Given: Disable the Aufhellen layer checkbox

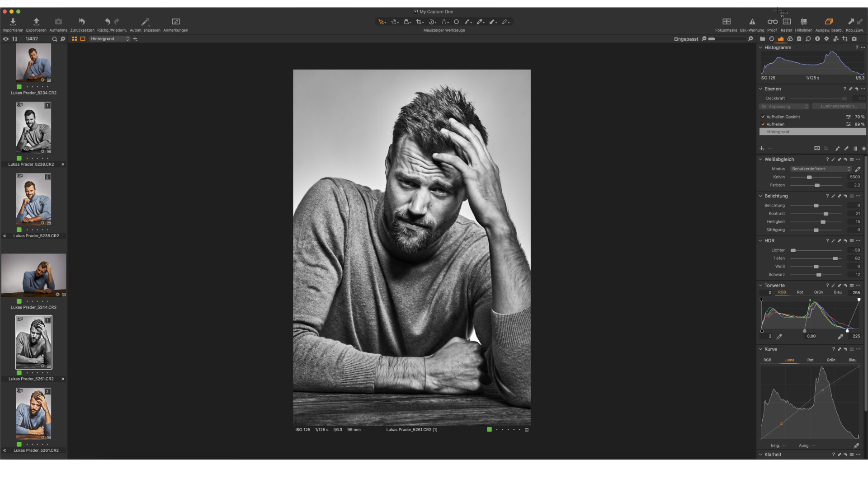Looking at the screenshot, I should pos(763,124).
